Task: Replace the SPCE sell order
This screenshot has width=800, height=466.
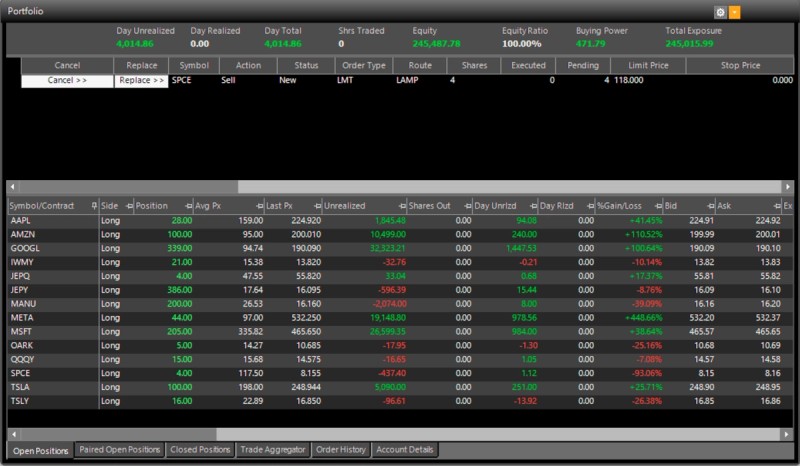Action: click(x=141, y=81)
